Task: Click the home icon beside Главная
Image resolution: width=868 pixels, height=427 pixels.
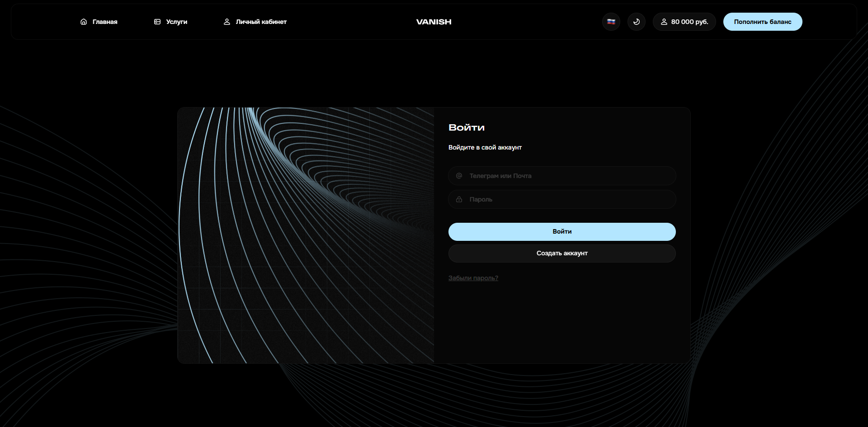Action: click(84, 22)
